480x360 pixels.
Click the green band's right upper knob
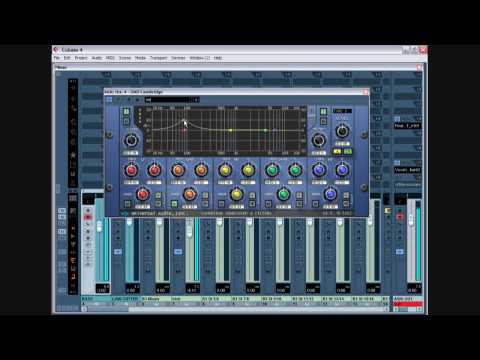[295, 170]
